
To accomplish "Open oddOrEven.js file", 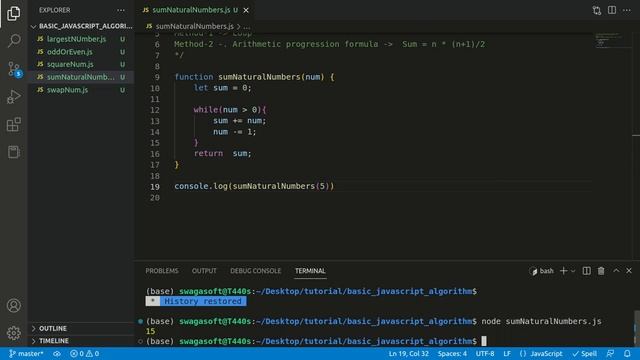I will (81, 52).
